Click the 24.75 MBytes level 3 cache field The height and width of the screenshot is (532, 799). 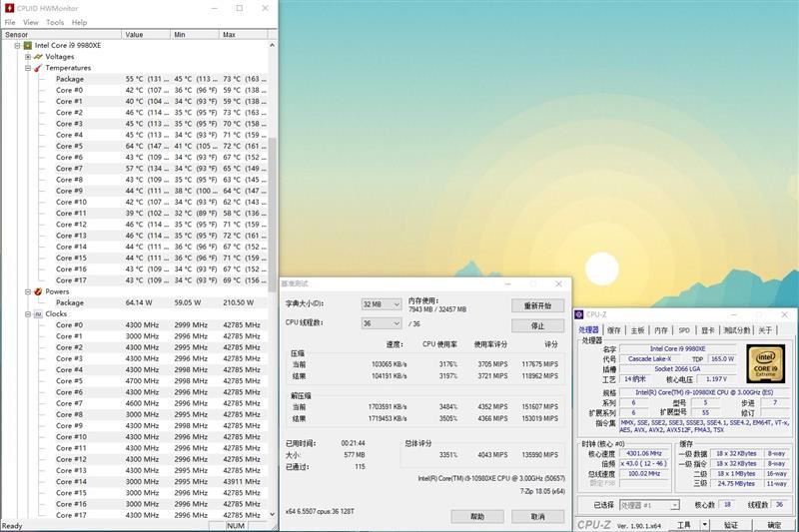(736, 484)
